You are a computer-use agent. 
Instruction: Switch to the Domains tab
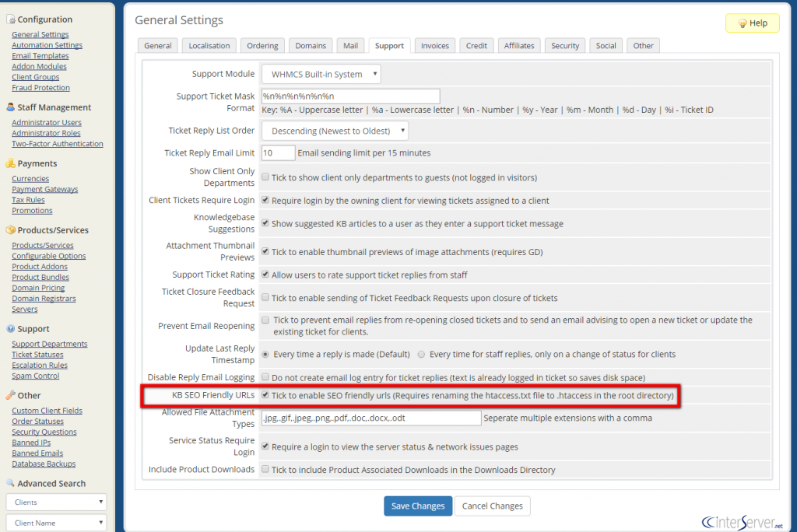click(x=311, y=46)
